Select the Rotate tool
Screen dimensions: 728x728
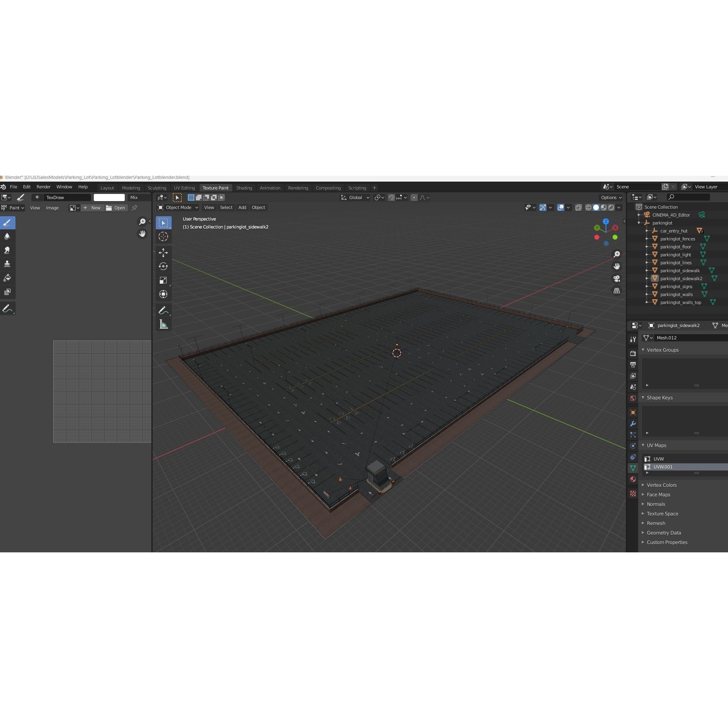coord(163,266)
